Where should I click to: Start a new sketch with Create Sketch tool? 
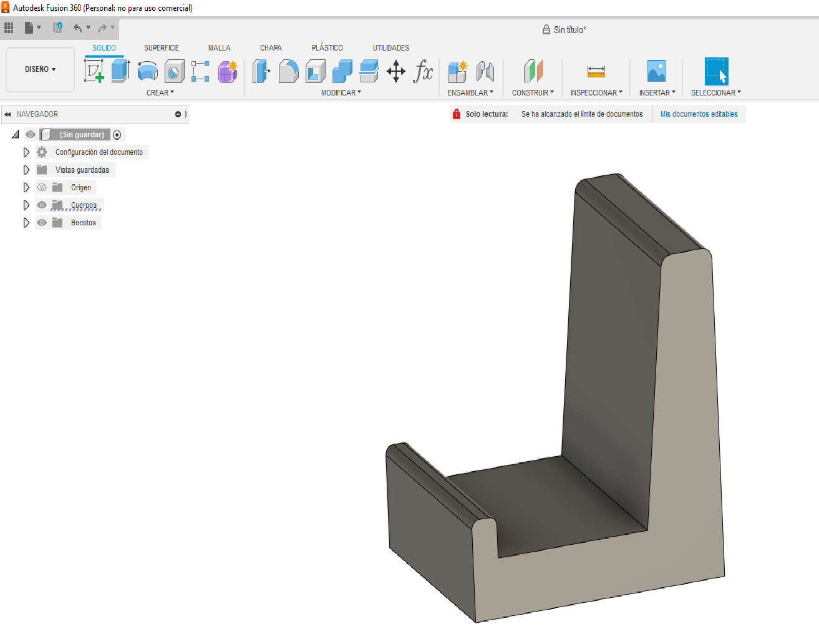click(x=94, y=71)
